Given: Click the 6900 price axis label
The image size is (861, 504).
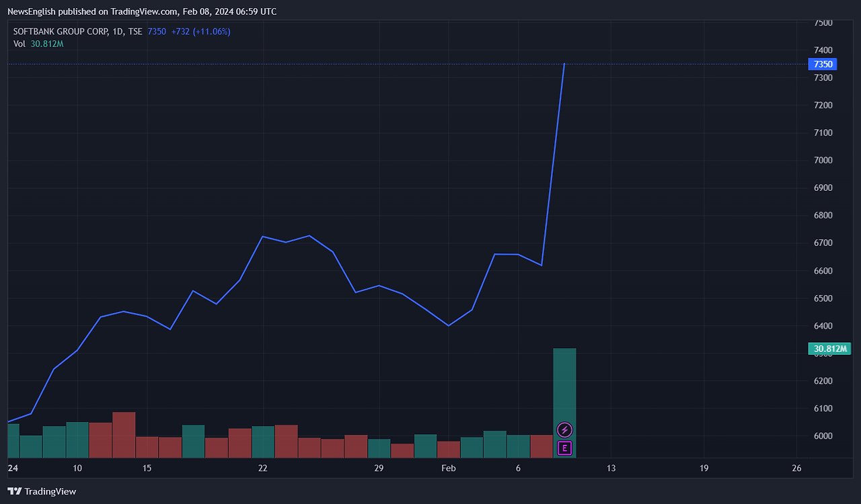Looking at the screenshot, I should tap(823, 188).
